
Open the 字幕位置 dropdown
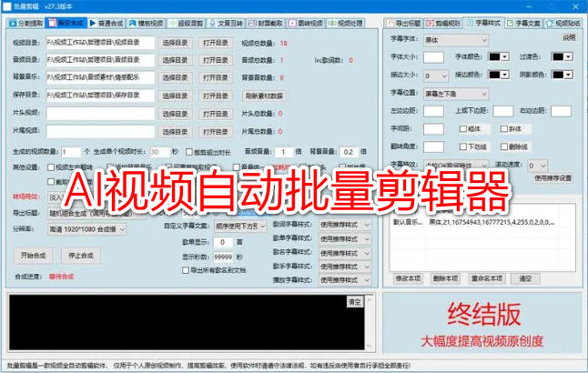click(456, 94)
